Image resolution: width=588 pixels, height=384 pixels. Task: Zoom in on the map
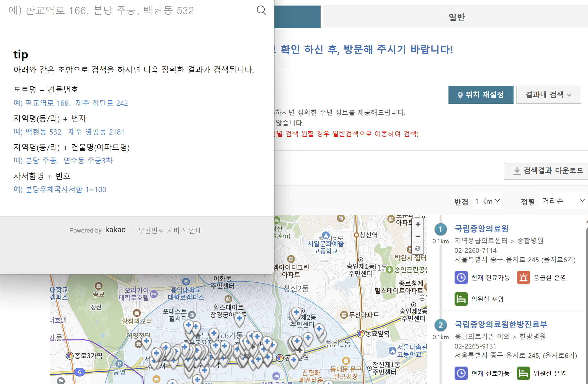pyautogui.click(x=417, y=224)
